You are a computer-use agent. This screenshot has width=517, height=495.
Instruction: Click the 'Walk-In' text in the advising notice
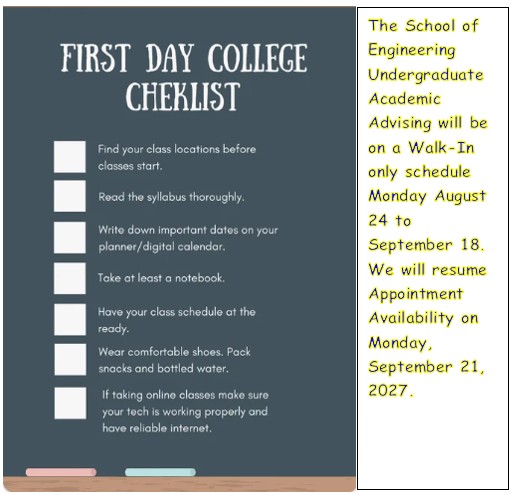tap(441, 147)
